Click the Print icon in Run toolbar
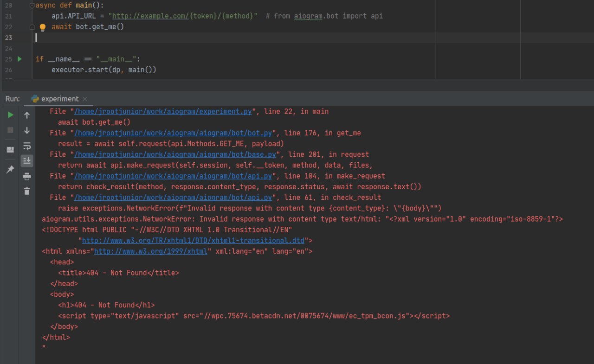This screenshot has width=594, height=364. 27,176
